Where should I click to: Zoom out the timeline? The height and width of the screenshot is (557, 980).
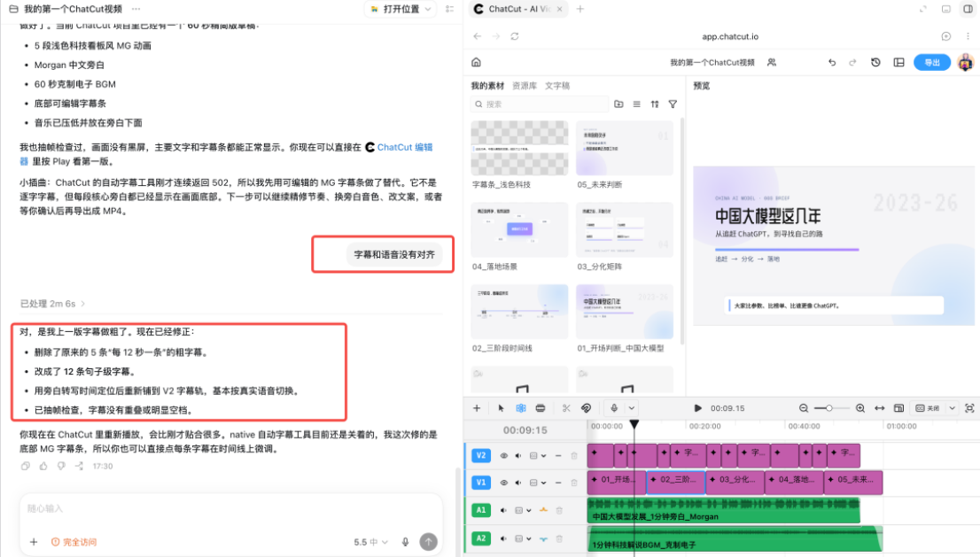(x=804, y=408)
